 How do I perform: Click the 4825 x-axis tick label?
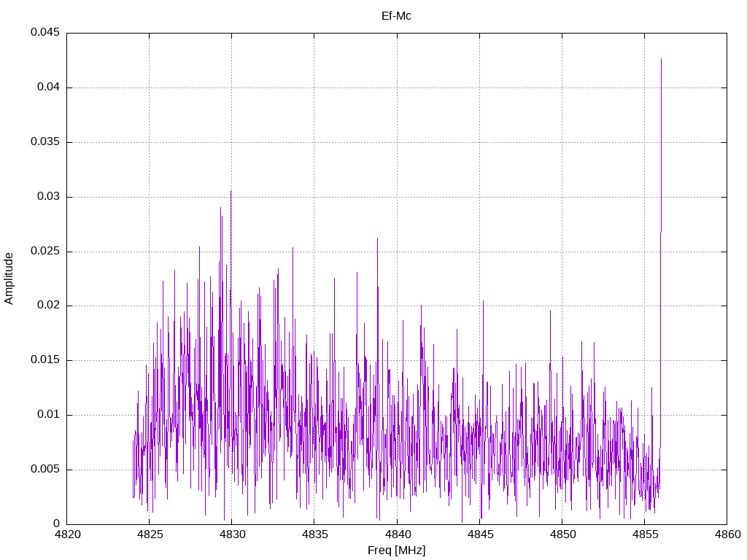(150, 534)
